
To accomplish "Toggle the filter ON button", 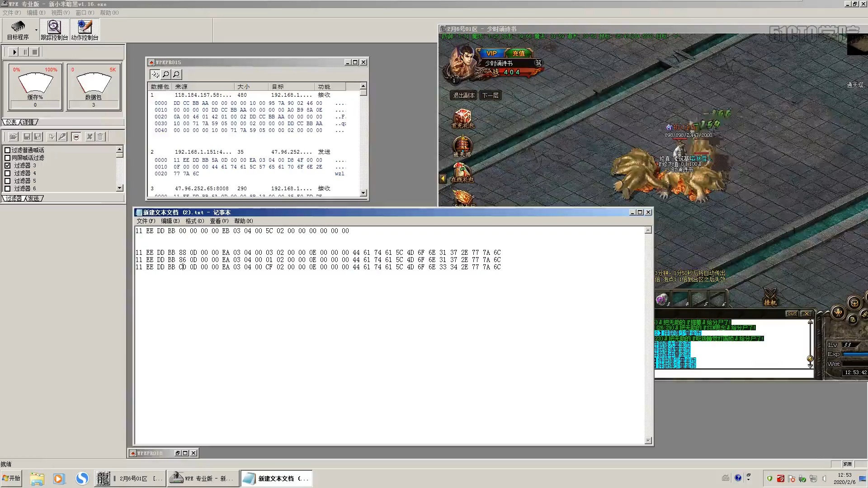I will [76, 136].
